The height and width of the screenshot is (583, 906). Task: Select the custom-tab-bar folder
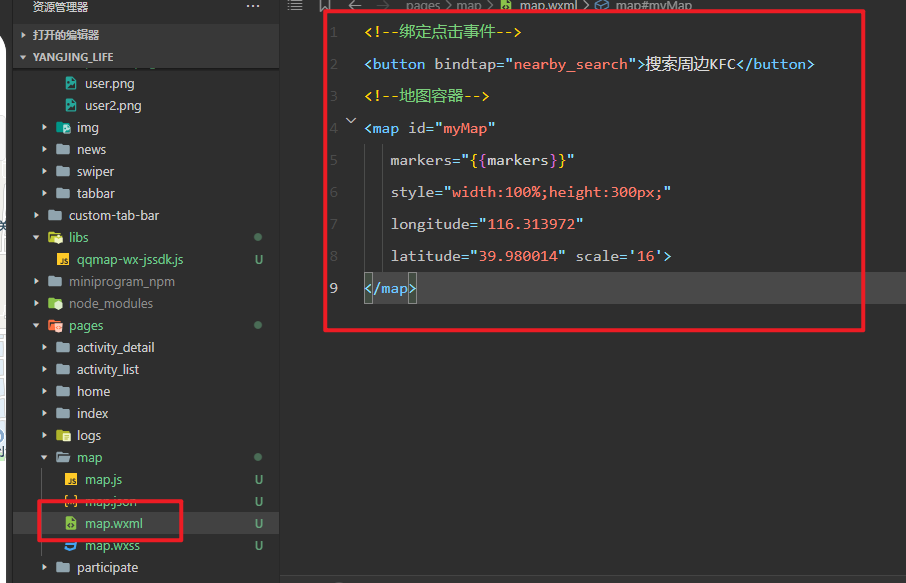[x=114, y=215]
